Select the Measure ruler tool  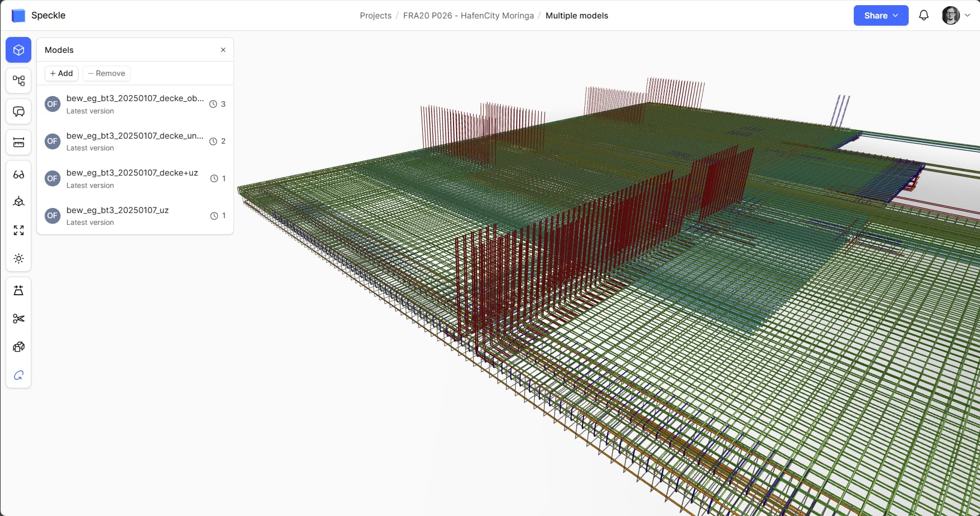(18, 142)
